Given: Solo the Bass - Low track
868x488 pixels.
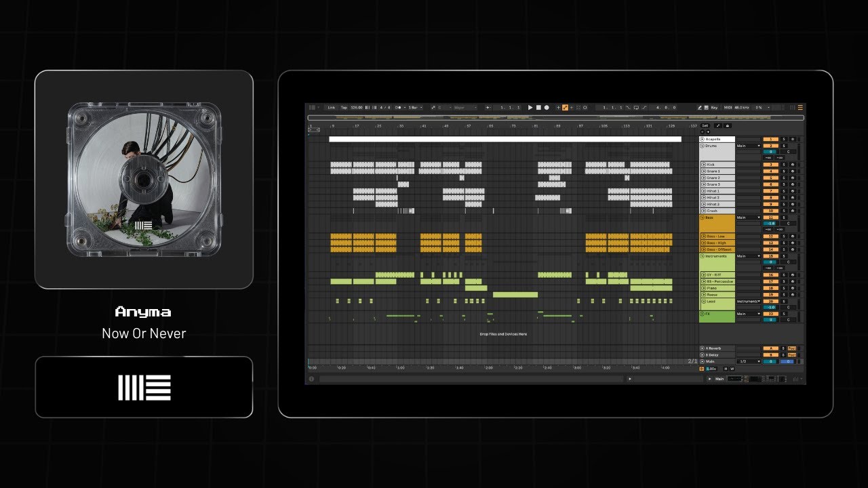Looking at the screenshot, I should 784,237.
